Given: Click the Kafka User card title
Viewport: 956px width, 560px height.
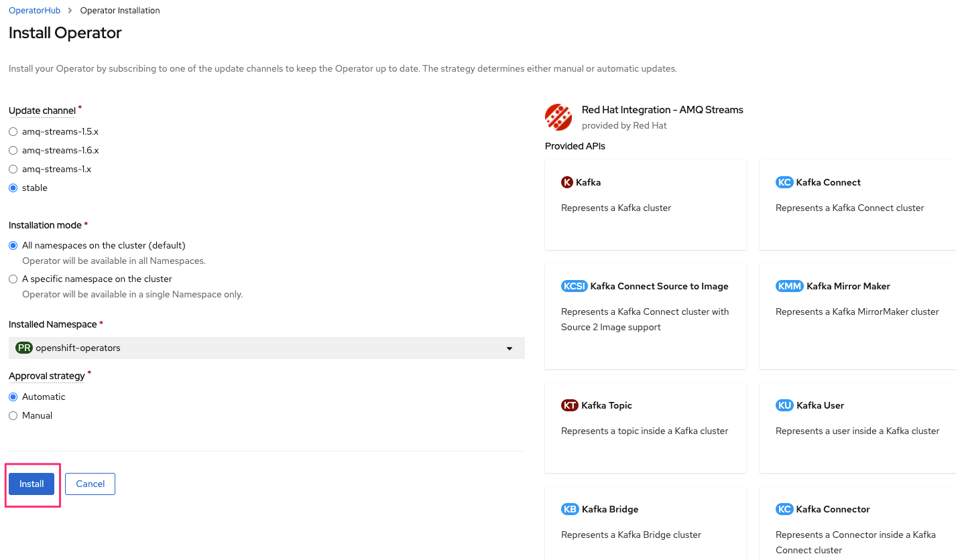Looking at the screenshot, I should (x=820, y=405).
